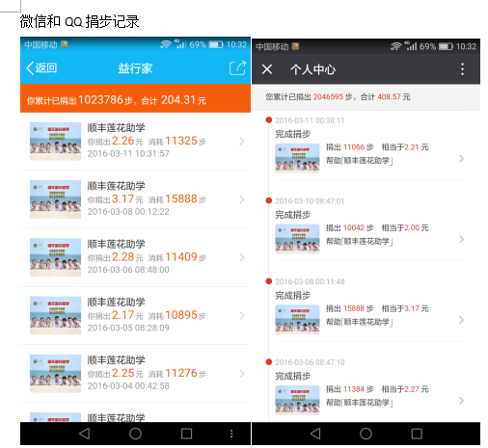
Task: Tap the 帮助[顺丰莲花助学] link under 11066 步
Action: coord(360,161)
